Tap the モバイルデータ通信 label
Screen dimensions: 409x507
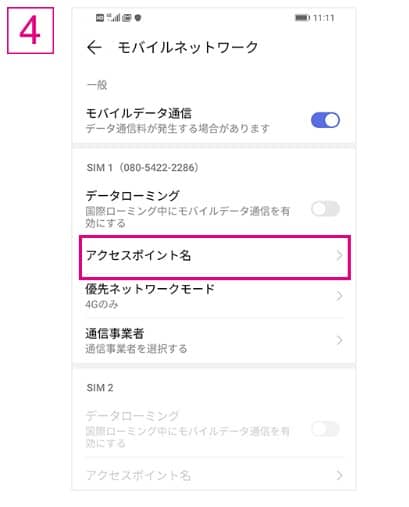pyautogui.click(x=139, y=114)
